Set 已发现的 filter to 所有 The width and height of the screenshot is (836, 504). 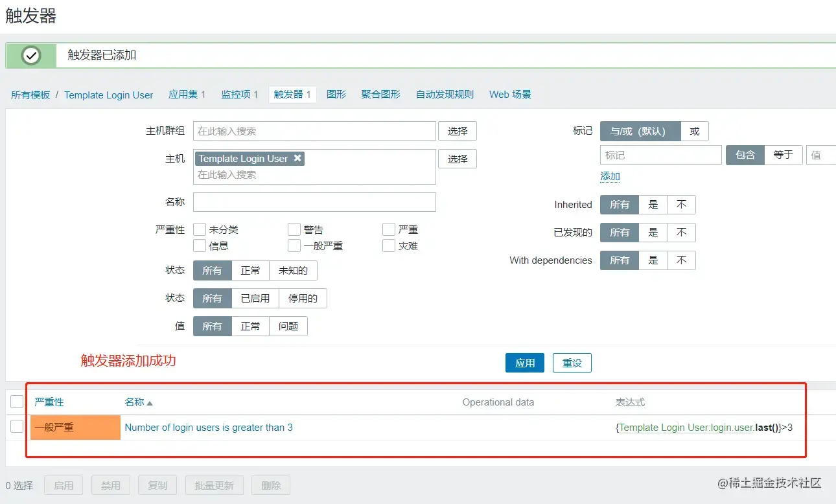[x=620, y=233]
